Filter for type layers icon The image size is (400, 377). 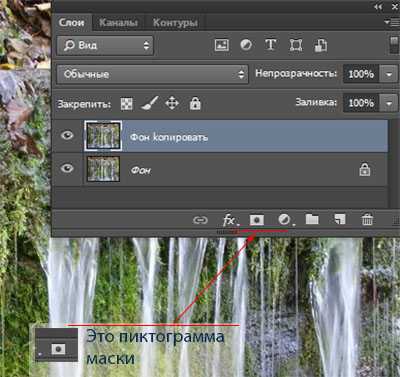click(x=271, y=45)
